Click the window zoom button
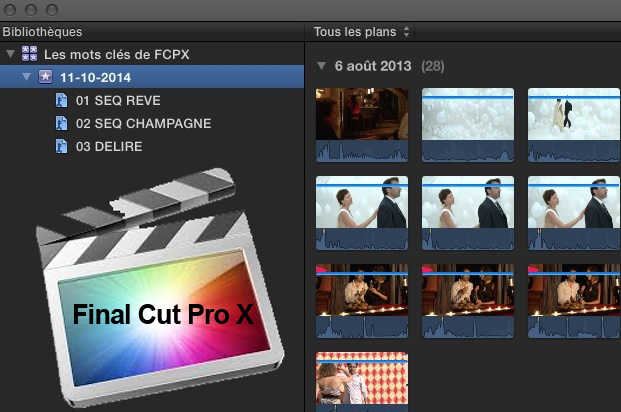Image resolution: width=621 pixels, height=412 pixels. coord(52,10)
